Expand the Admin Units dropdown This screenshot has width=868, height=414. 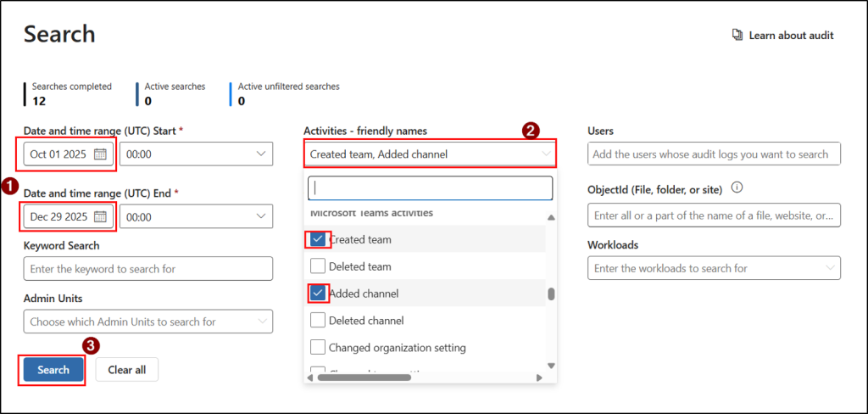pyautogui.click(x=259, y=322)
